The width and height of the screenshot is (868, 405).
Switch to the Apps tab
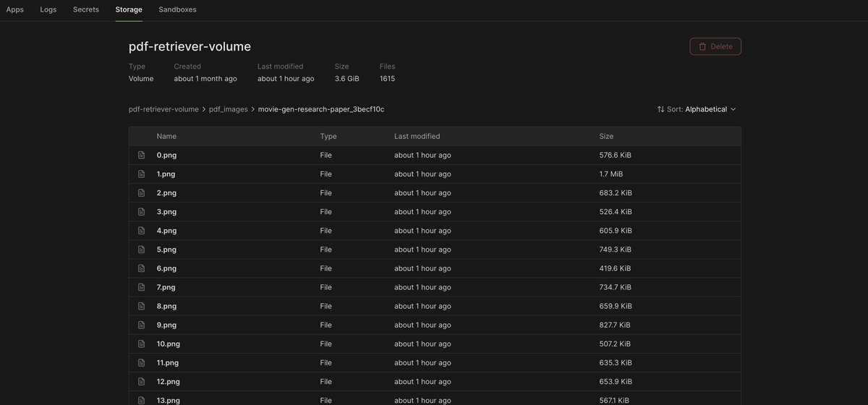pyautogui.click(x=15, y=9)
